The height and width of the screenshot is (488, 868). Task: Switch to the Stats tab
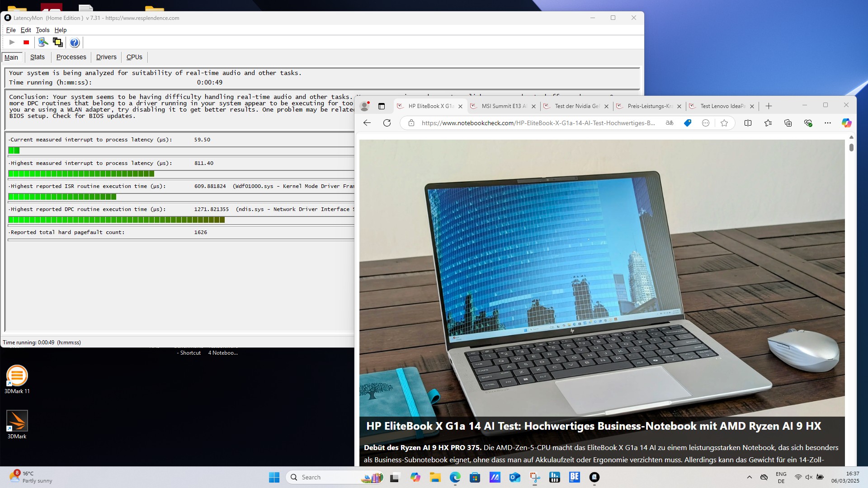click(x=37, y=57)
